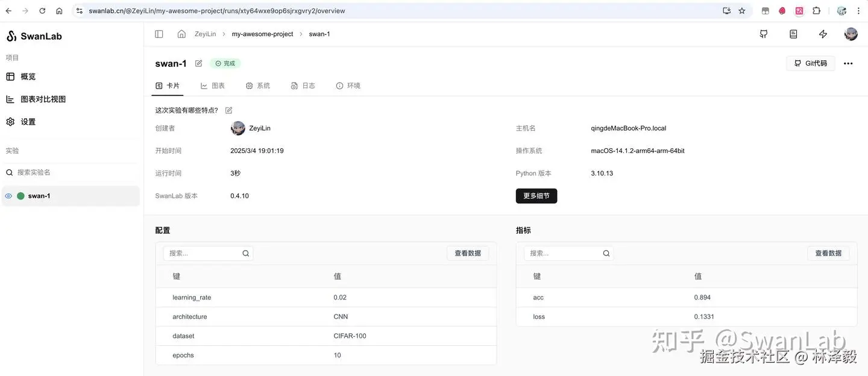The width and height of the screenshot is (868, 376).
Task: Open the three-dots more options menu
Action: pyautogui.click(x=848, y=63)
